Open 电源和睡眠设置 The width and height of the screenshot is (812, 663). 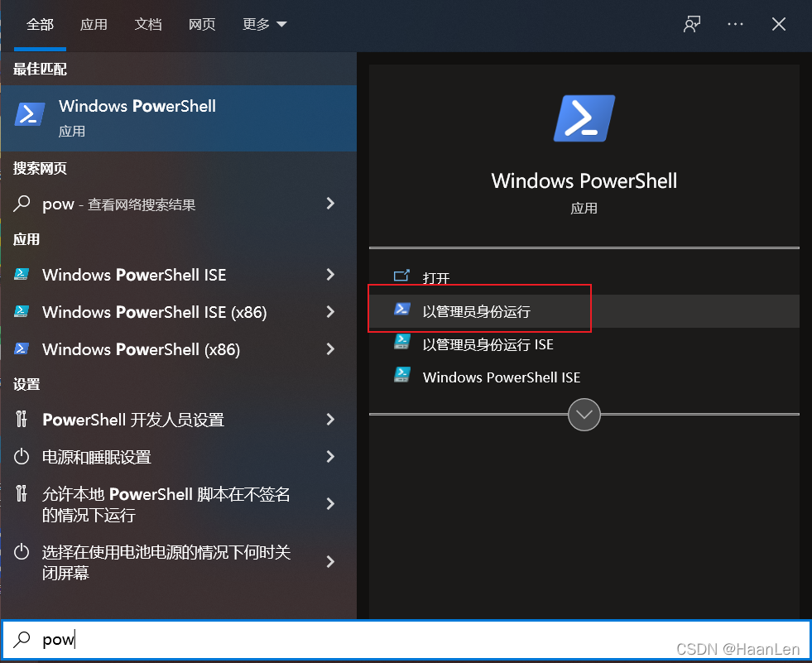point(97,458)
